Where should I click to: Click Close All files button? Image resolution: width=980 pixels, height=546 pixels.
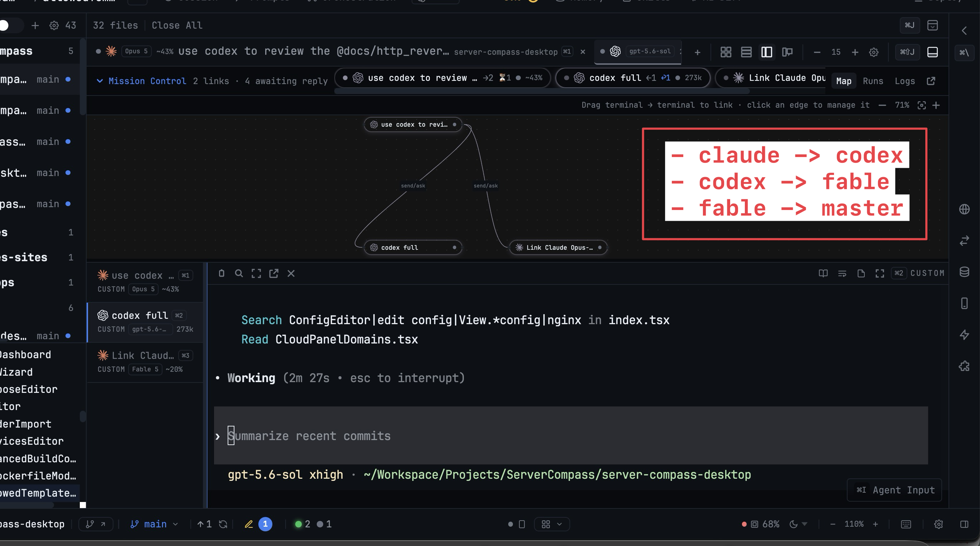tap(177, 25)
